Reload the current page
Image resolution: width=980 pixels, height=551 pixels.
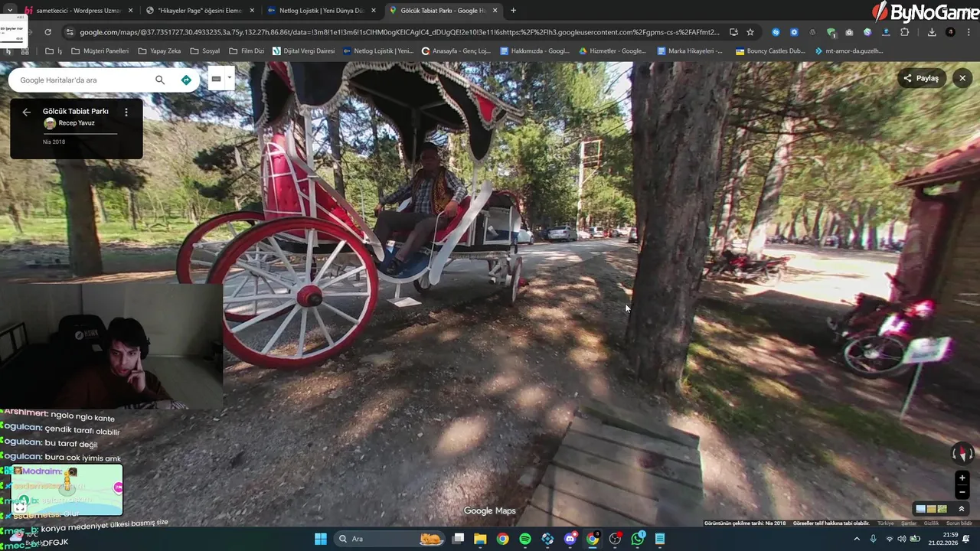47,32
